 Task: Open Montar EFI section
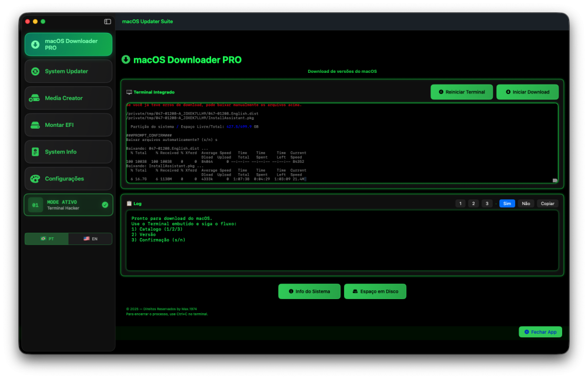click(68, 125)
